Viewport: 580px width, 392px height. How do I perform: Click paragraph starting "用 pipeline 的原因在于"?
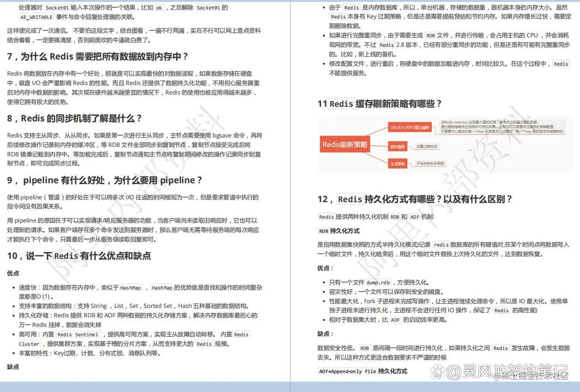point(133,230)
